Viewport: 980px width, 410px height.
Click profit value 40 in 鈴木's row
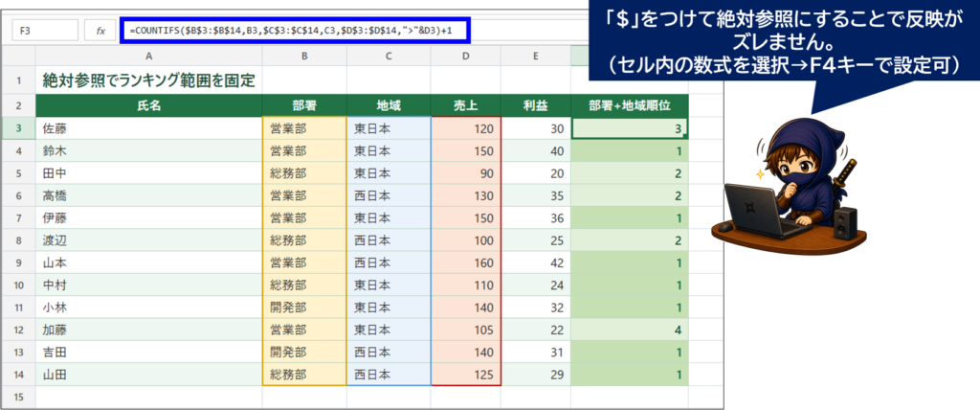click(x=536, y=150)
